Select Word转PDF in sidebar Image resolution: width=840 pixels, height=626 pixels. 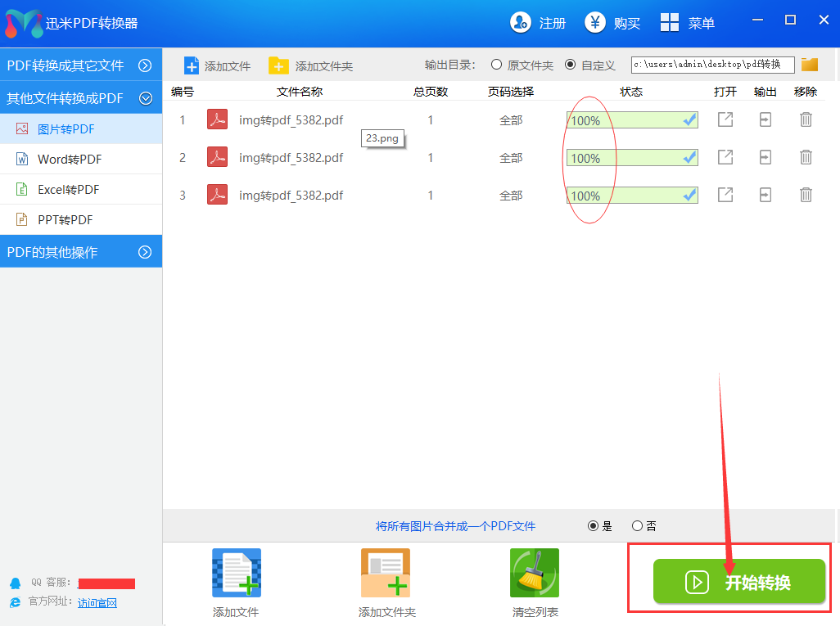coord(70,160)
